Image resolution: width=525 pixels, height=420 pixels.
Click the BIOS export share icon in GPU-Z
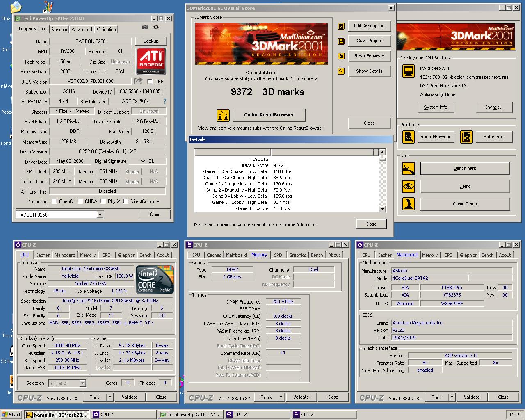(x=138, y=81)
